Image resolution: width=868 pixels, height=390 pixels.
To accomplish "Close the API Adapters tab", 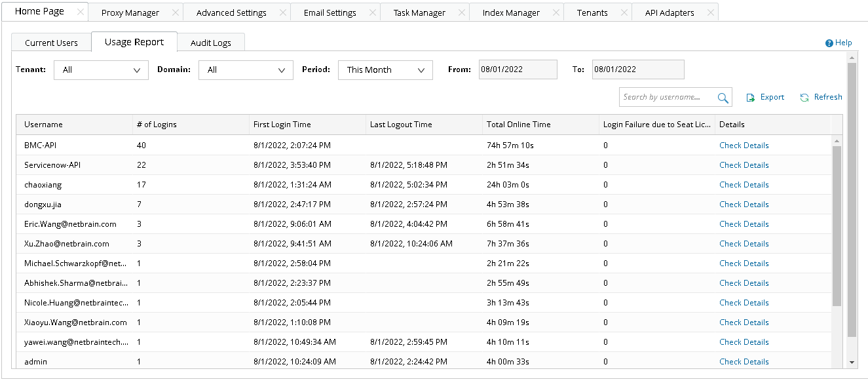I will point(710,11).
